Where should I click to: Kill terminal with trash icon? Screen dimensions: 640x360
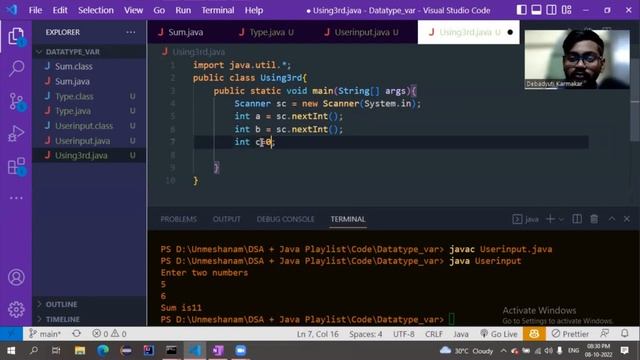pos(594,219)
